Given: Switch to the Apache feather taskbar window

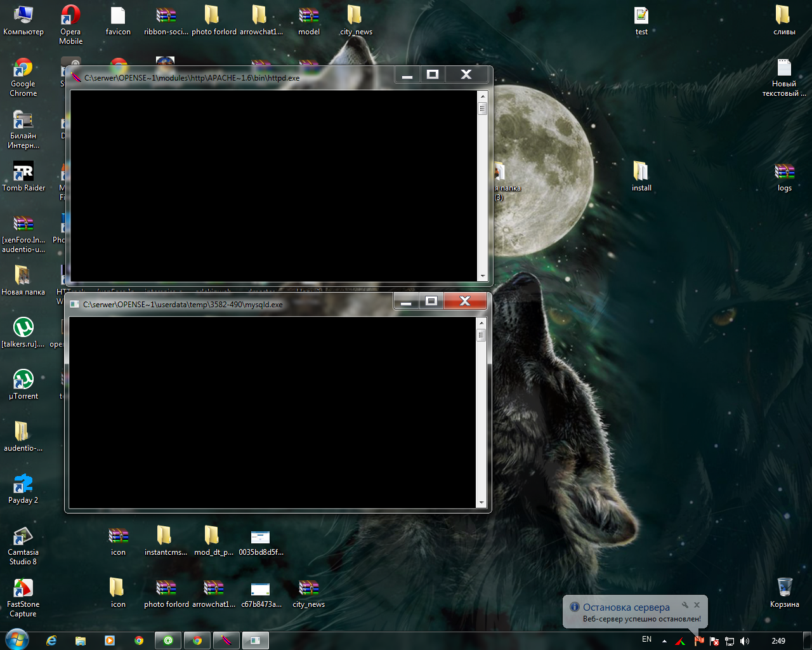Looking at the screenshot, I should pos(226,640).
